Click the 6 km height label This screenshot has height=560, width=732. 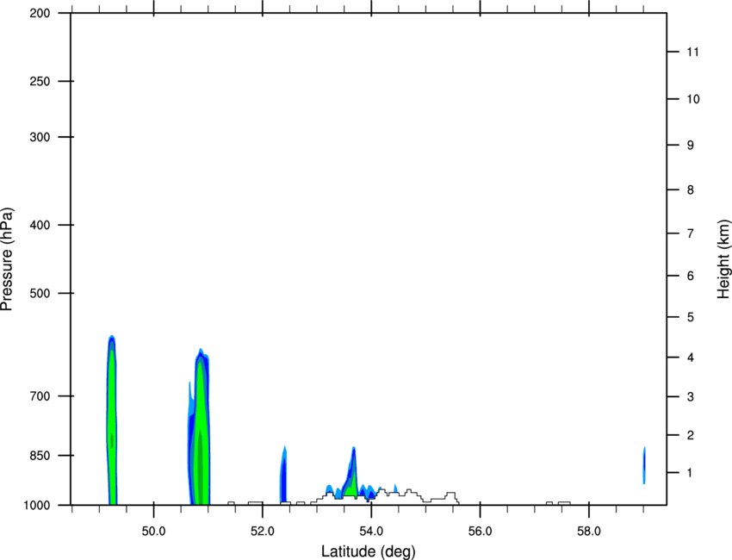[691, 276]
